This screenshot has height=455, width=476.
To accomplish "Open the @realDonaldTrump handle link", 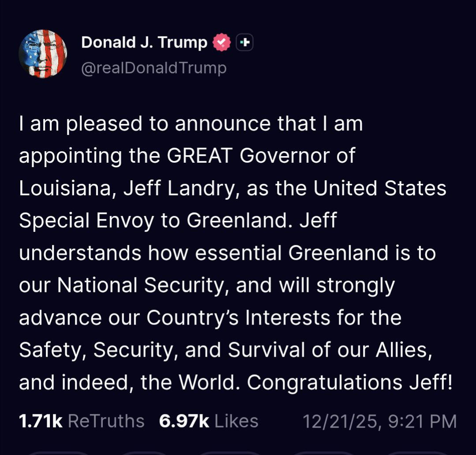I will [x=154, y=68].
